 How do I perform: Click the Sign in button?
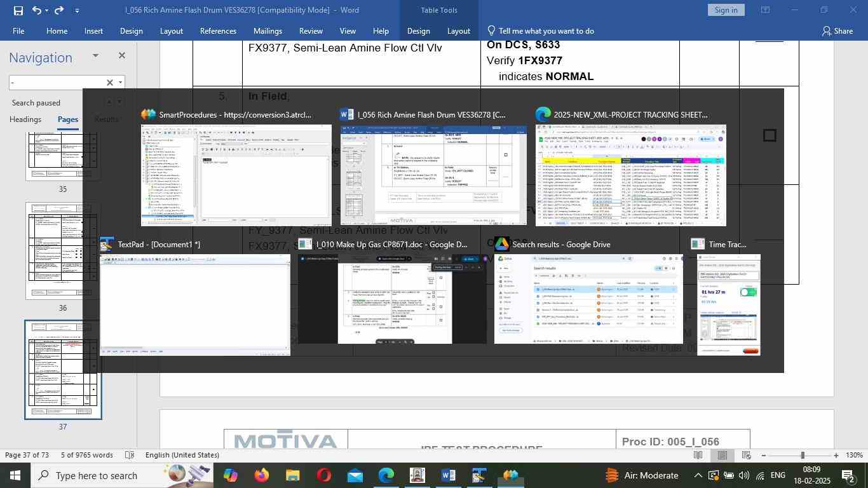coord(726,10)
